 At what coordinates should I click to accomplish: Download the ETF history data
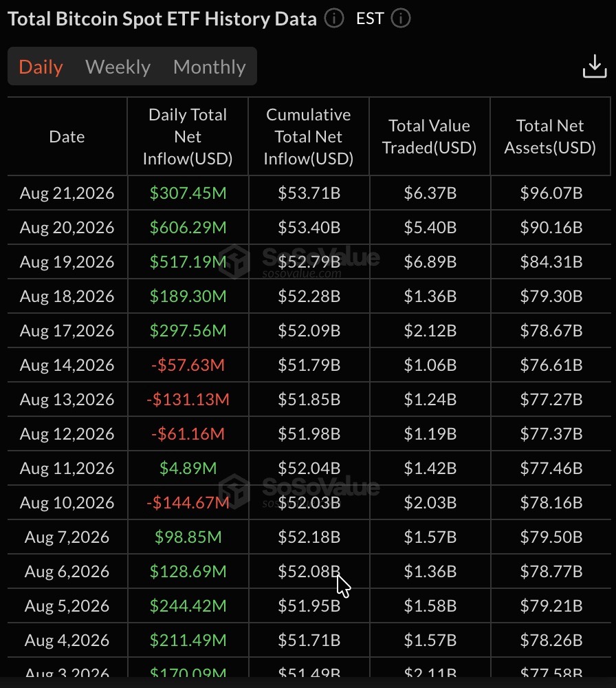coord(595,67)
